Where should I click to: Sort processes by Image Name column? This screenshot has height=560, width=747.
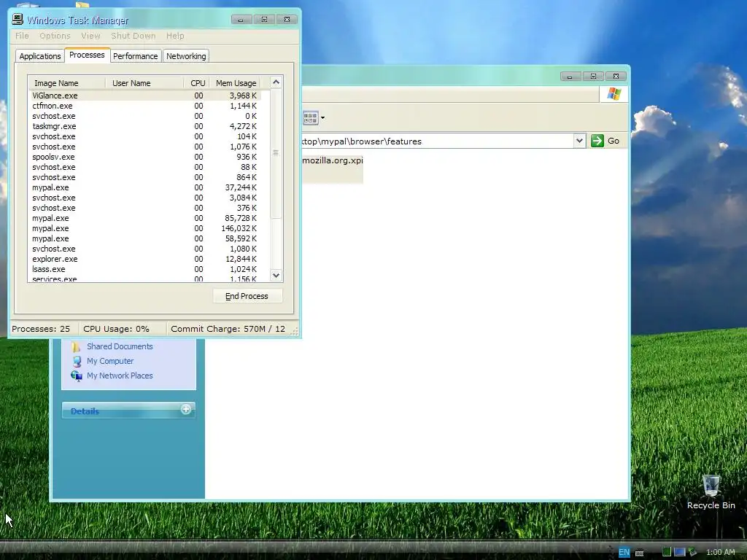tap(66, 83)
